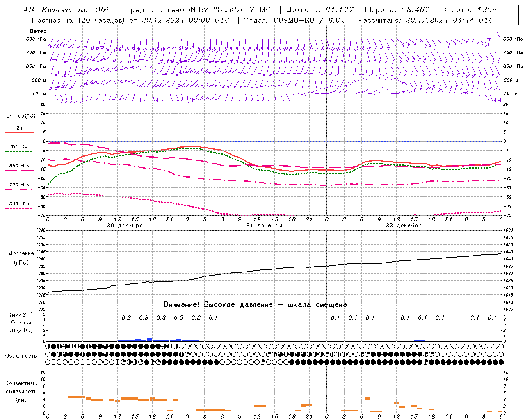Click the provider text ФГБУ "ЗапСиб УГМС"
The image size is (525, 420).
232,10
